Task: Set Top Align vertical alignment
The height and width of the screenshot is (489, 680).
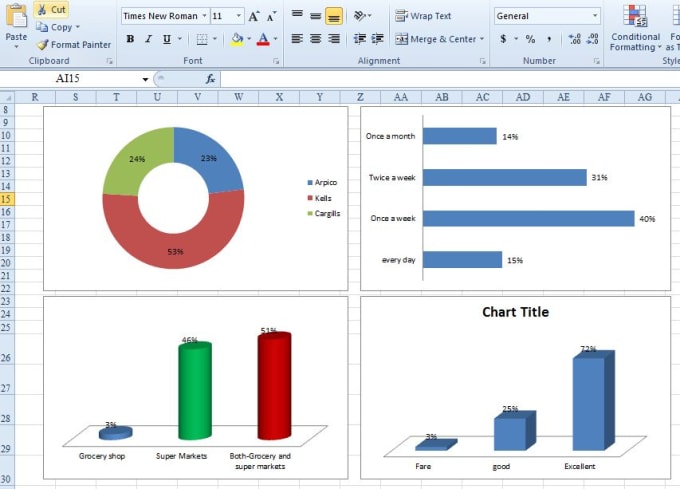Action: click(x=297, y=16)
